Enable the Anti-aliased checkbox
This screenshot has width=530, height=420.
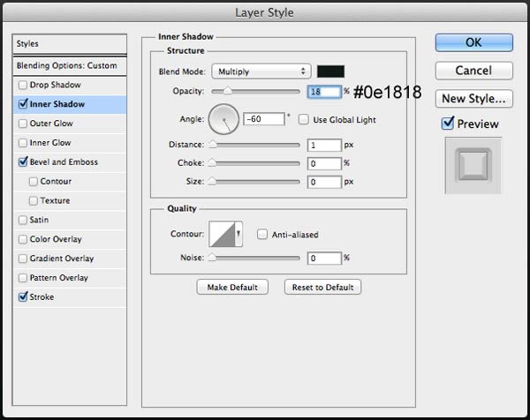(x=262, y=235)
